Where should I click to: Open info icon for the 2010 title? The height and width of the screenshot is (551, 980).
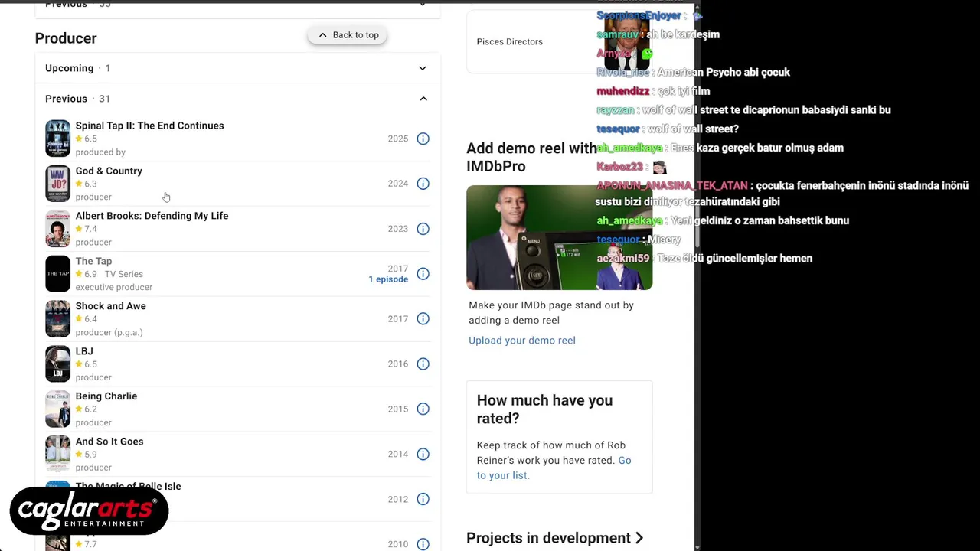[423, 544]
